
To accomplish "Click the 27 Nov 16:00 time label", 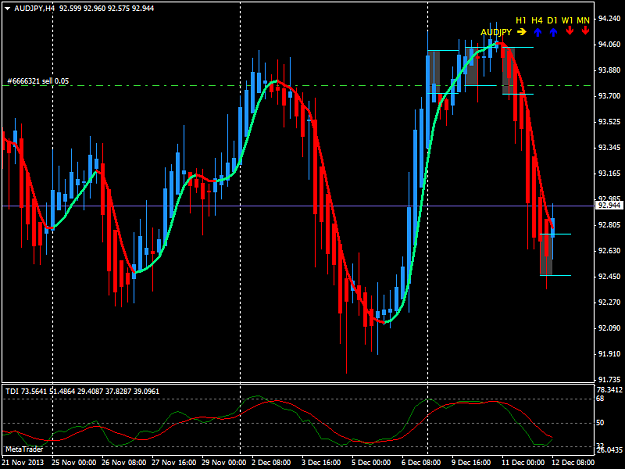I will pos(174,462).
